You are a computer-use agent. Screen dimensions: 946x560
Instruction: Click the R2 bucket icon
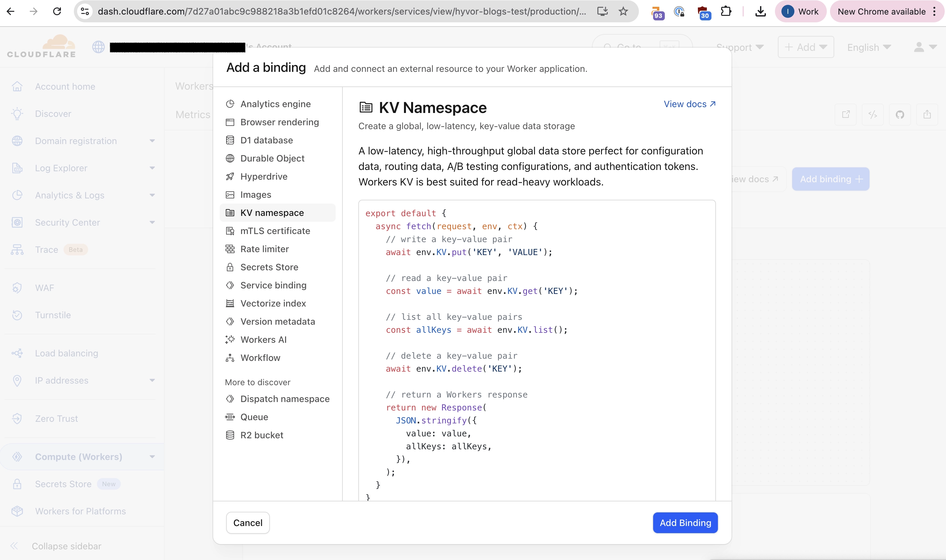(x=230, y=435)
